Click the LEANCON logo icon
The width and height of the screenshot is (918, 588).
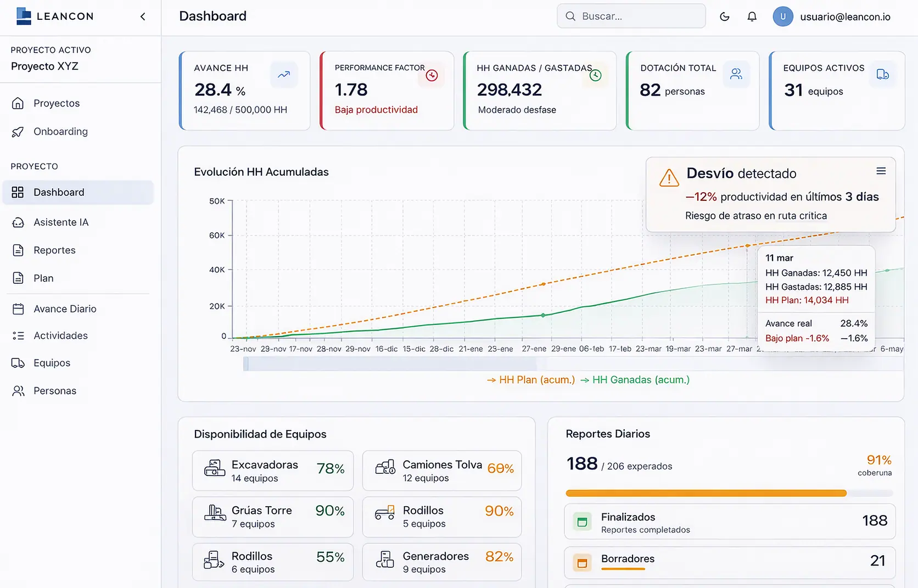[x=24, y=16]
